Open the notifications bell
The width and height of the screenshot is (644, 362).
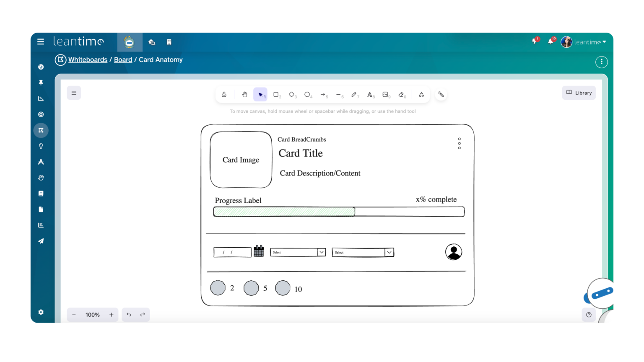click(x=551, y=42)
